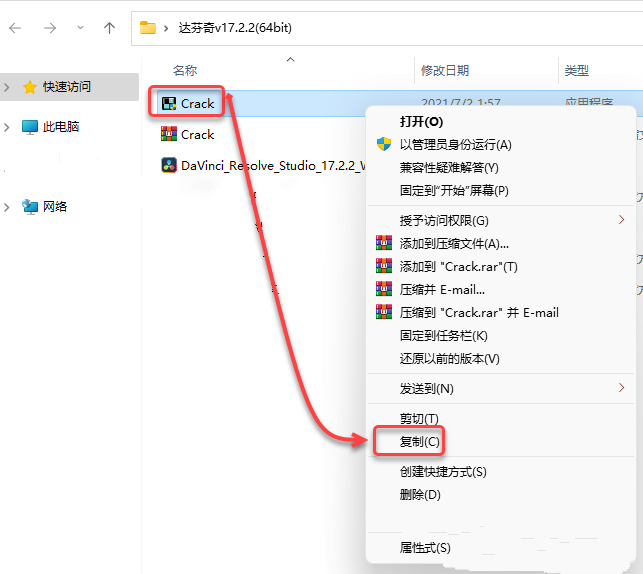Click WinRAR icon beside 添加到压缩文件

(384, 243)
